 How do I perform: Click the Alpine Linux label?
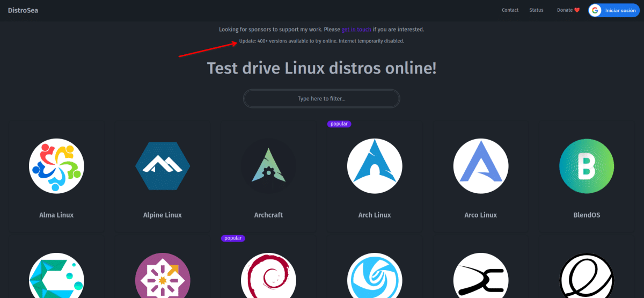[163, 215]
